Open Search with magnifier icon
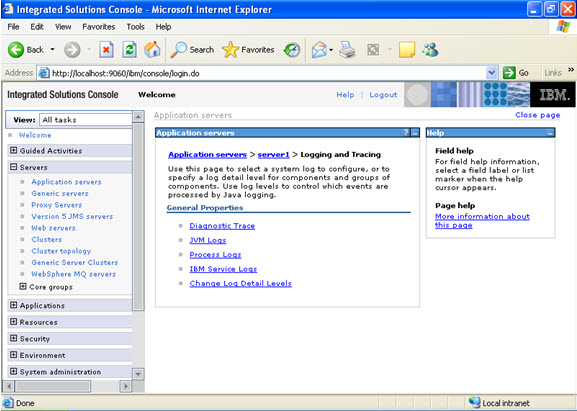 [x=179, y=50]
